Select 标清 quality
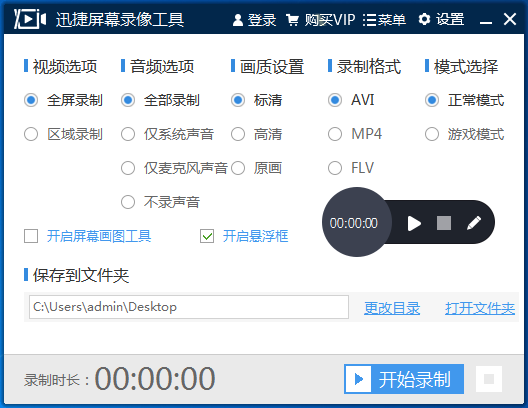Image resolution: width=528 pixels, height=408 pixels. [257, 100]
